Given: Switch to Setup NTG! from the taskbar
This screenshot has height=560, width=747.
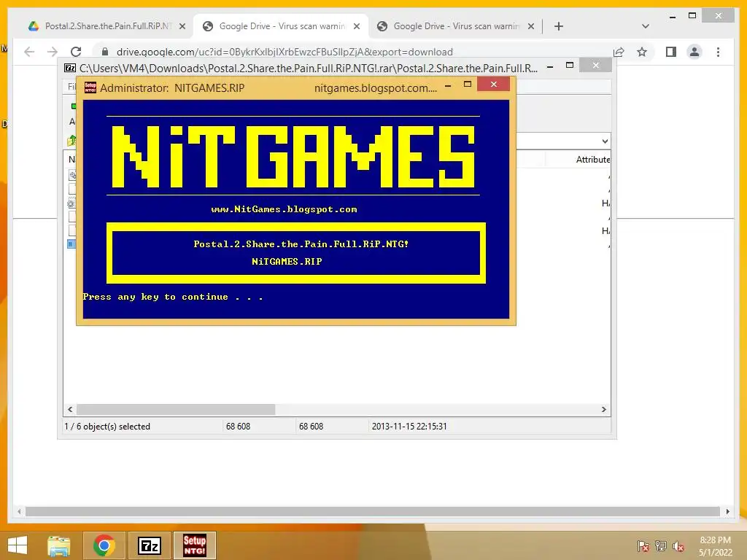Looking at the screenshot, I should (x=194, y=545).
